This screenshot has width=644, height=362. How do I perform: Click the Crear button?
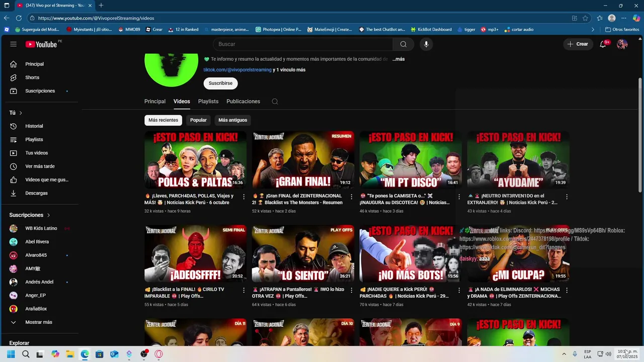(x=578, y=44)
